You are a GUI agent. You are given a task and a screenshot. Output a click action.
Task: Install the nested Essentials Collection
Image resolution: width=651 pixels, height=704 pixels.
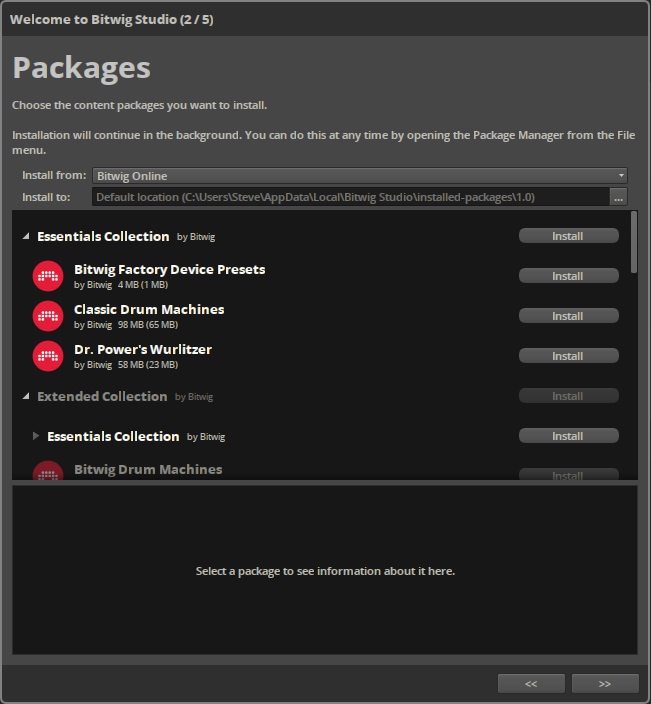568,436
